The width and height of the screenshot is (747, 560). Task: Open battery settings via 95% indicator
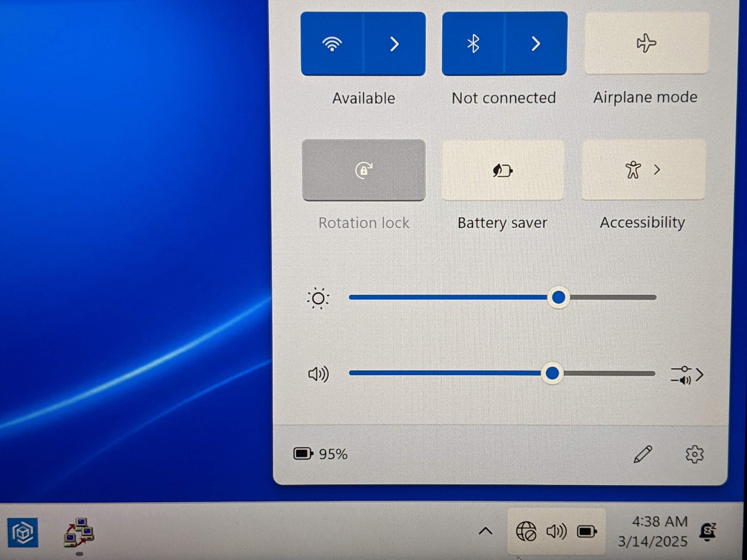point(320,454)
